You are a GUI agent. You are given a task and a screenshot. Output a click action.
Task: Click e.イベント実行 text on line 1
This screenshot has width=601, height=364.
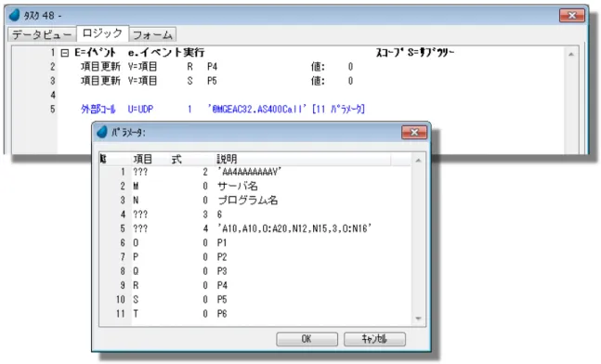[166, 53]
